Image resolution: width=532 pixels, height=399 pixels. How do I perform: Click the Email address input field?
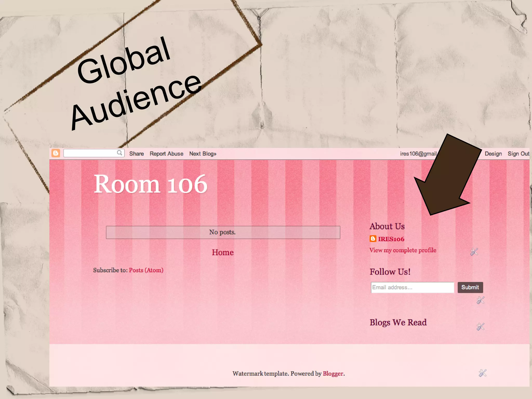pos(412,287)
